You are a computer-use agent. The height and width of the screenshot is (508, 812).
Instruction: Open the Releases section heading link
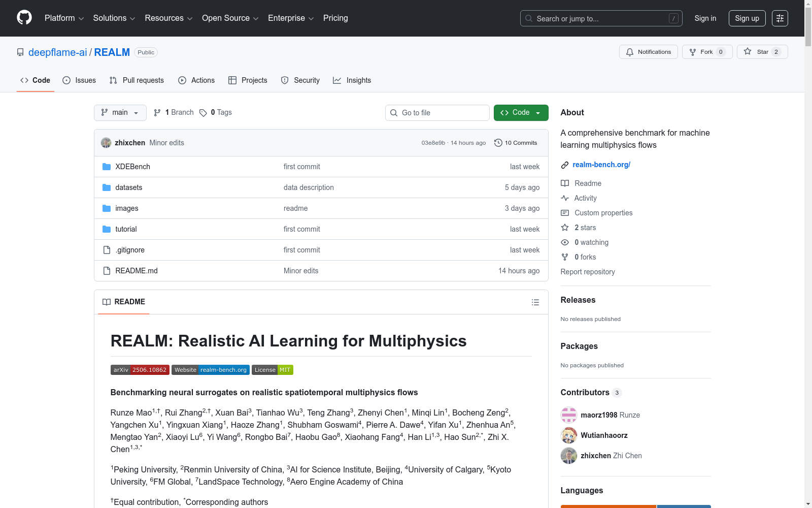pos(578,300)
